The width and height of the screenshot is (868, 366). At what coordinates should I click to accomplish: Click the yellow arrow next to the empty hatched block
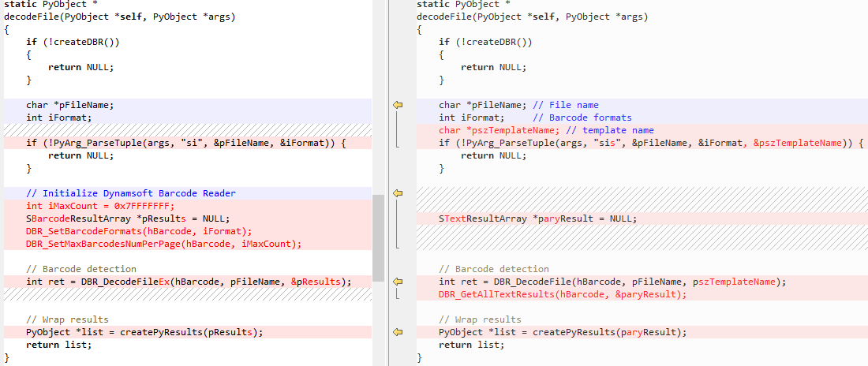[398, 193]
